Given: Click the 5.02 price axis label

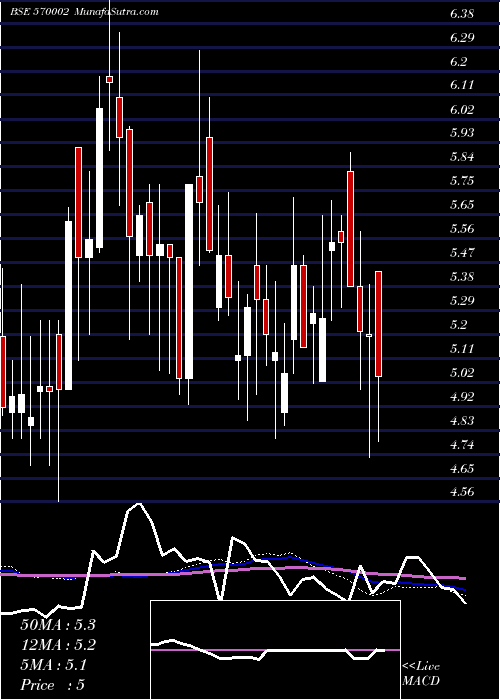Looking at the screenshot, I should pyautogui.click(x=462, y=372).
